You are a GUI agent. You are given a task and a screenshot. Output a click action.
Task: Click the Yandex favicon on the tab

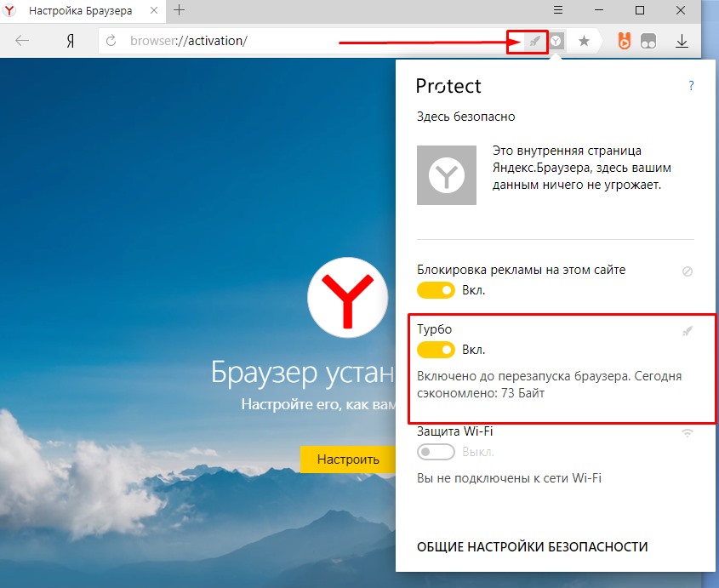[9, 10]
